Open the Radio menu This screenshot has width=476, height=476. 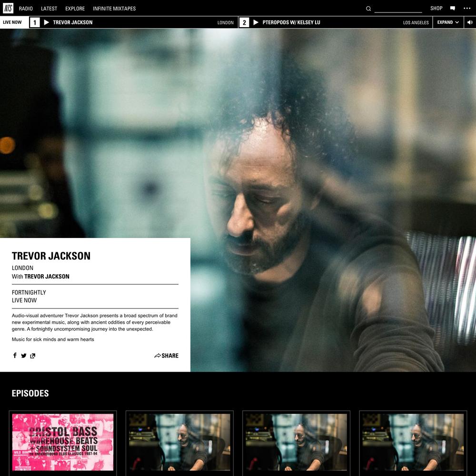coord(26,9)
